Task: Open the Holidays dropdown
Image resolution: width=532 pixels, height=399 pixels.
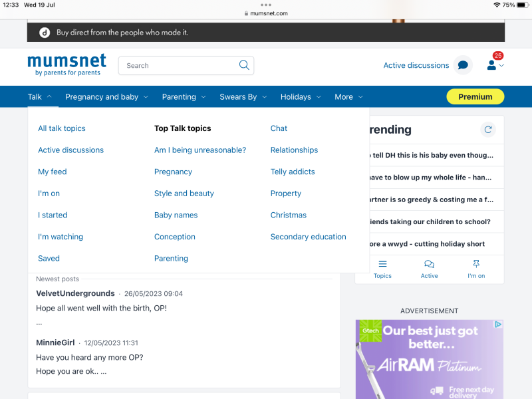Action: tap(301, 97)
